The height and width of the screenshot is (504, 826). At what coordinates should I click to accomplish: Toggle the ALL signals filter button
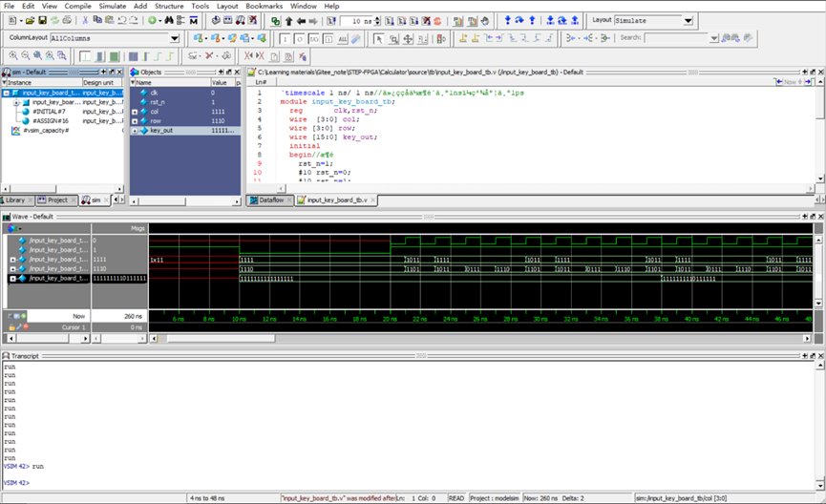pyautogui.click(x=343, y=39)
